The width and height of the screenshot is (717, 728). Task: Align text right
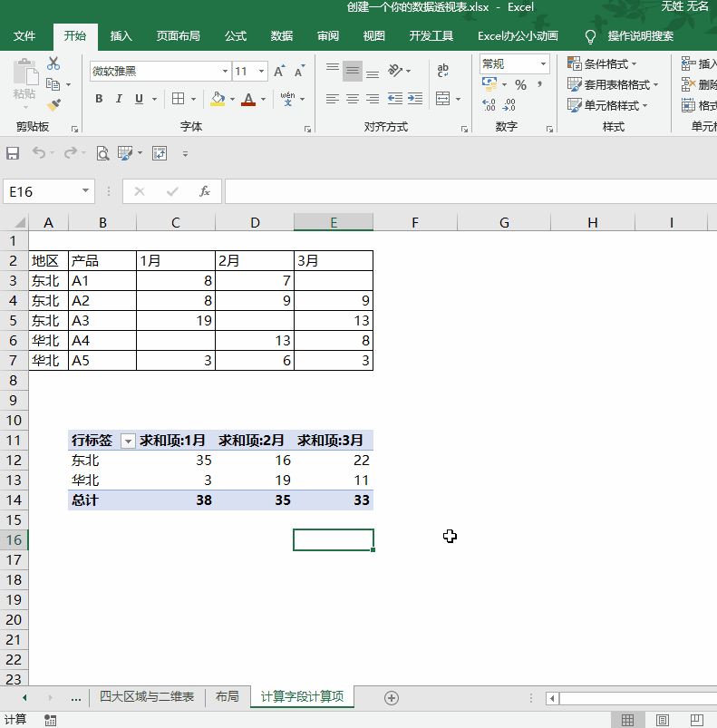373,99
